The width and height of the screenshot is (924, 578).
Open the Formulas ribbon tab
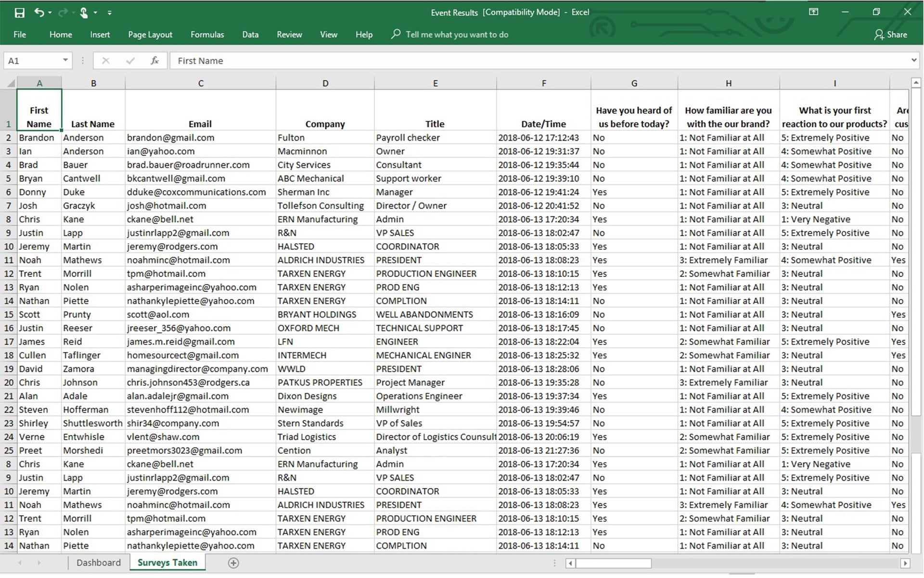[x=207, y=35]
